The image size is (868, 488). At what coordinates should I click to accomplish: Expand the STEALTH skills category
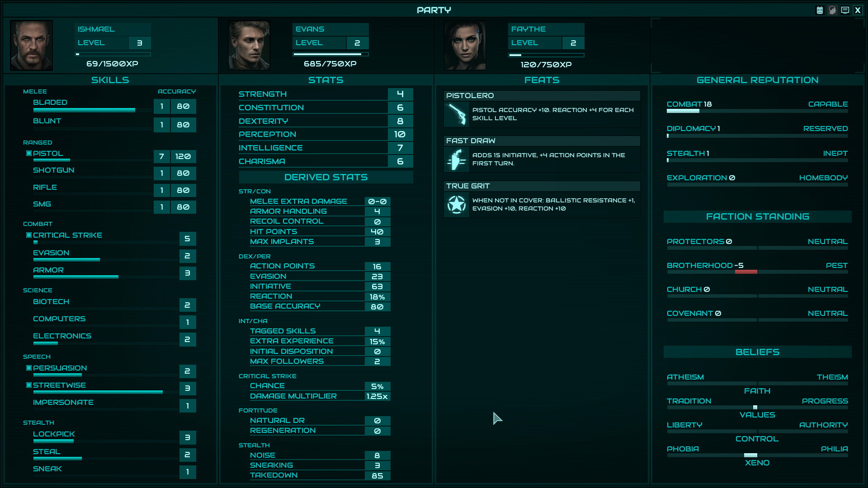[x=38, y=422]
